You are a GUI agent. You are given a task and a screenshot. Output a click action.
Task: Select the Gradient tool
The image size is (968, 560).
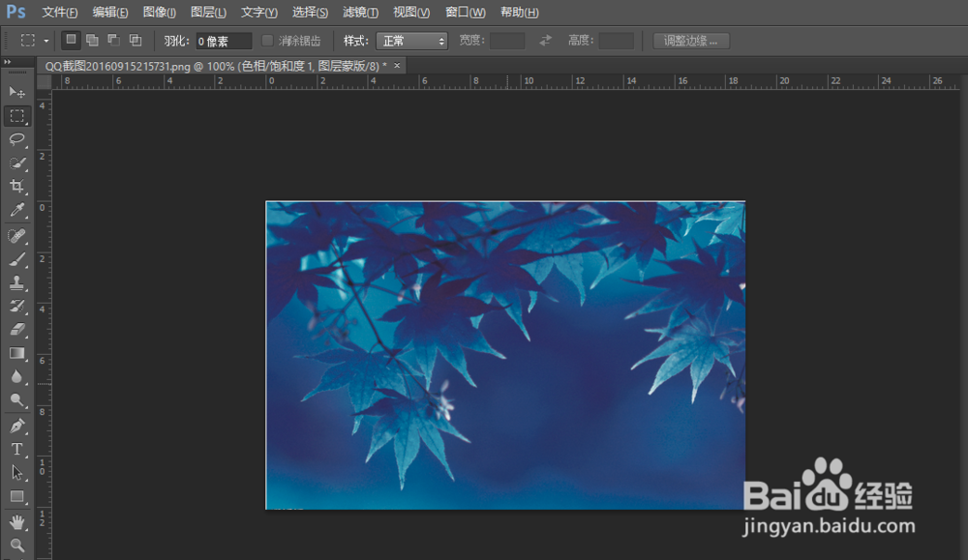click(16, 353)
